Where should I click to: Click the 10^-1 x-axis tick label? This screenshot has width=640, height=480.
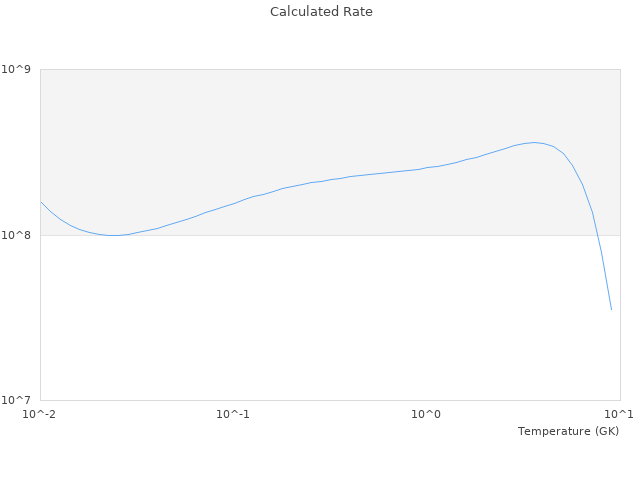click(233, 414)
